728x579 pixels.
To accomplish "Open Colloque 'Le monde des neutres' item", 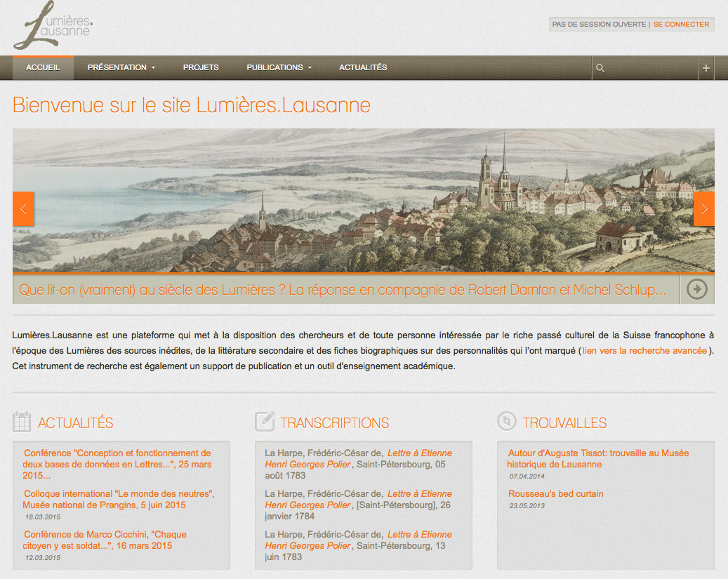I will coord(119,499).
